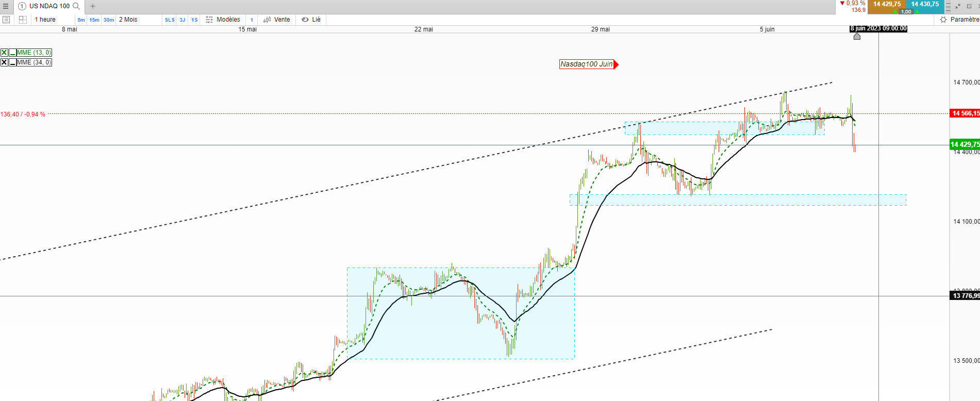Open the '1 heure' timeframe dropdown
Viewport: 980px width, 401px height.
click(45, 20)
